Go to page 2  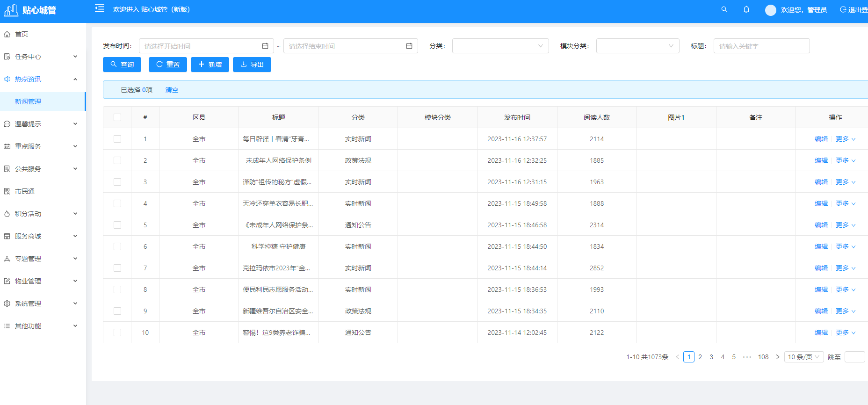click(x=700, y=357)
